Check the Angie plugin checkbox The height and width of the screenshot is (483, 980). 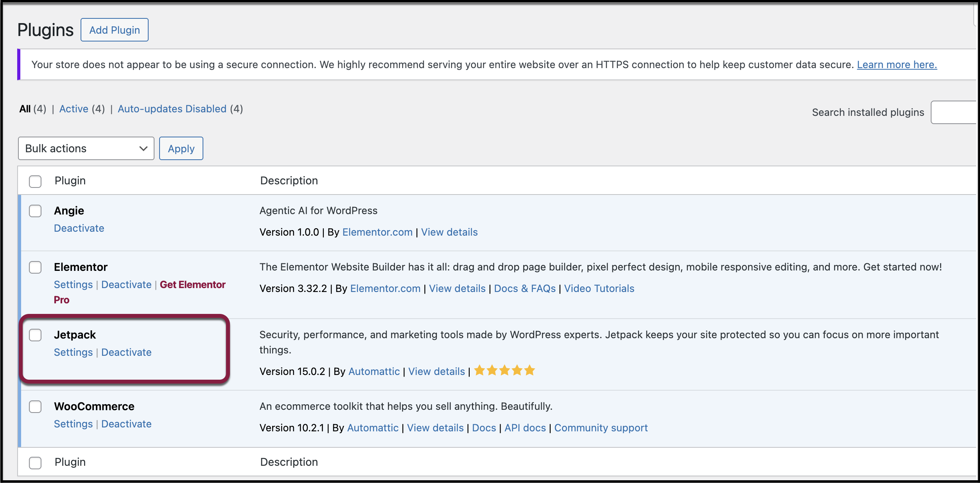[x=35, y=211]
